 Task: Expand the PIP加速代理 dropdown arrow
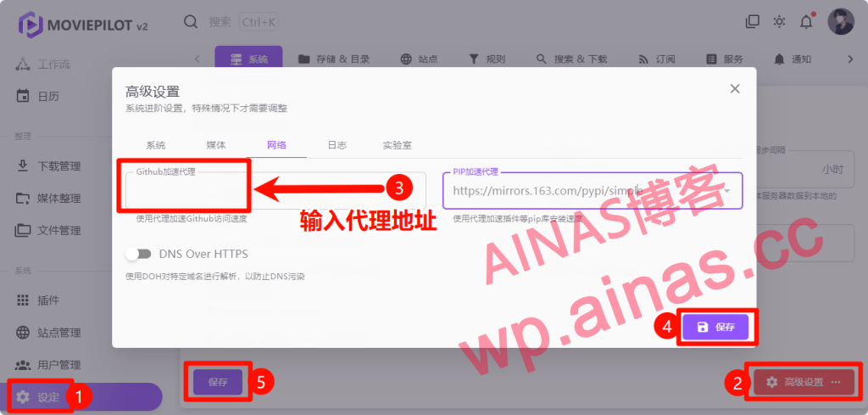726,190
